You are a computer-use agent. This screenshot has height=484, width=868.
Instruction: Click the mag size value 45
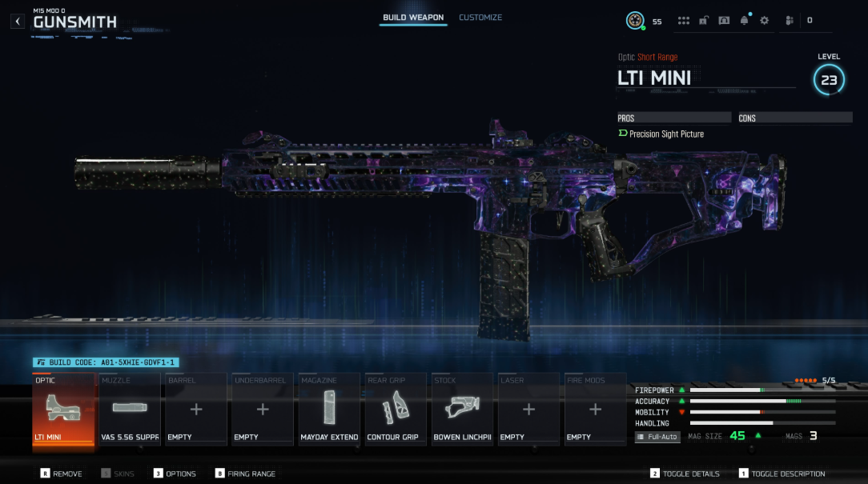click(737, 436)
